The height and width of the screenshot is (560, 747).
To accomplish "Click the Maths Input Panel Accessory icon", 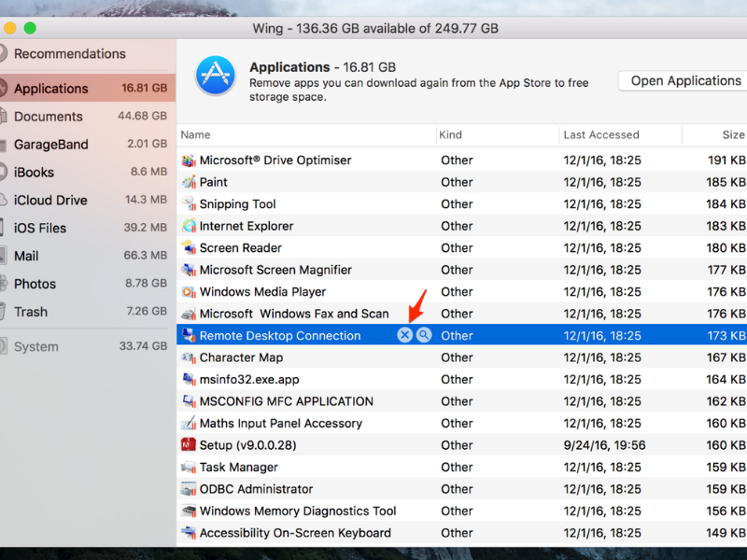I will click(x=189, y=424).
